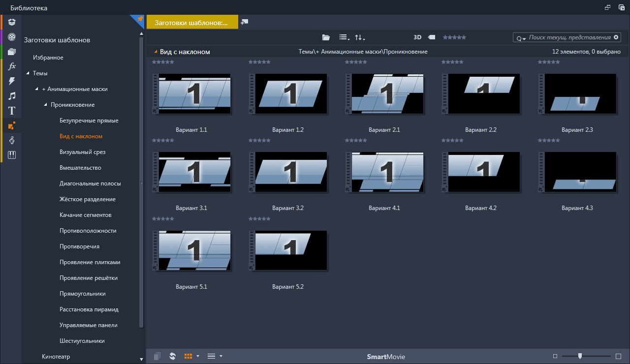Click the SmartMovie button
The height and width of the screenshot is (364, 630).
click(x=386, y=357)
